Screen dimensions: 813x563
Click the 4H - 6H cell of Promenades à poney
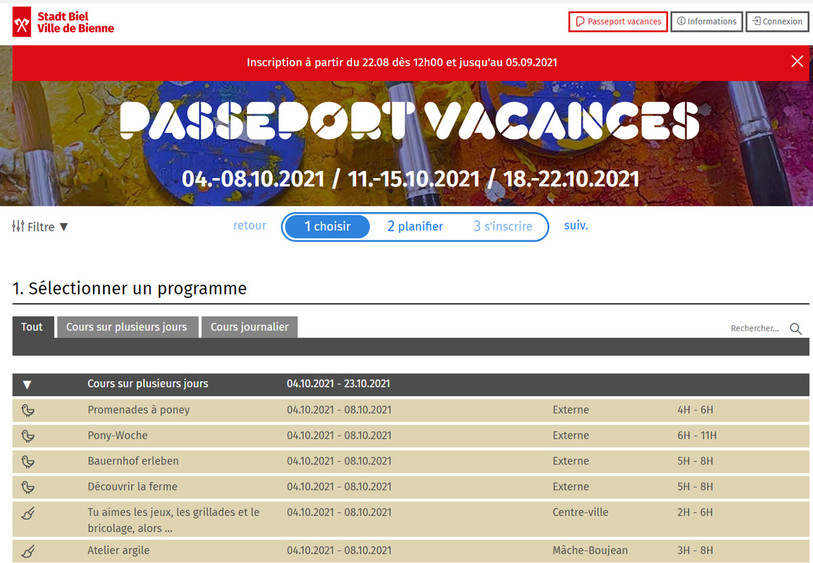click(x=695, y=410)
